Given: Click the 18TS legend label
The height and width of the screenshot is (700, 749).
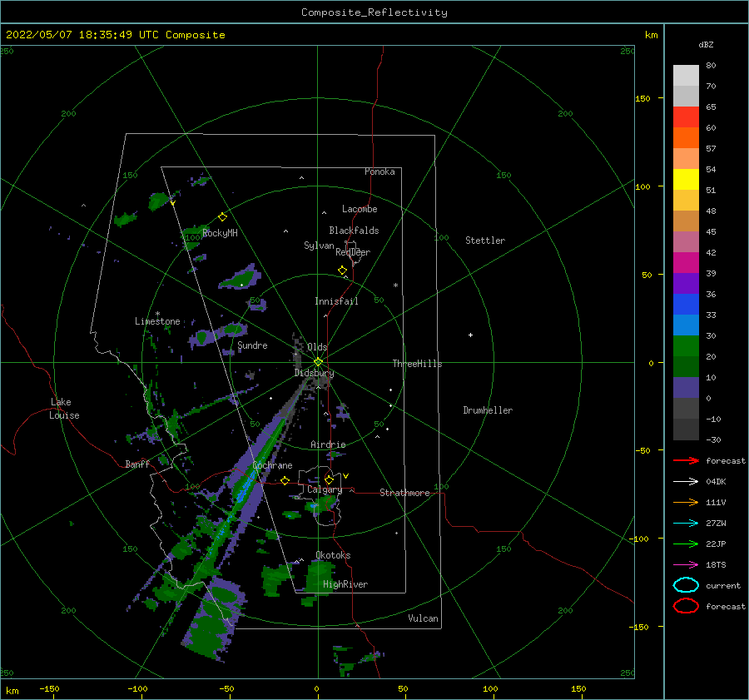Looking at the screenshot, I should coord(716,565).
